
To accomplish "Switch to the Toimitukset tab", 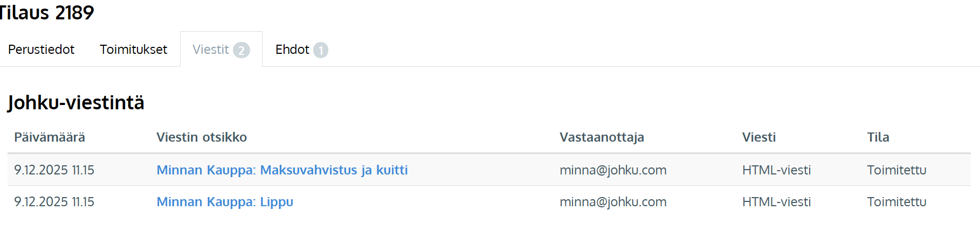I will coord(133,50).
